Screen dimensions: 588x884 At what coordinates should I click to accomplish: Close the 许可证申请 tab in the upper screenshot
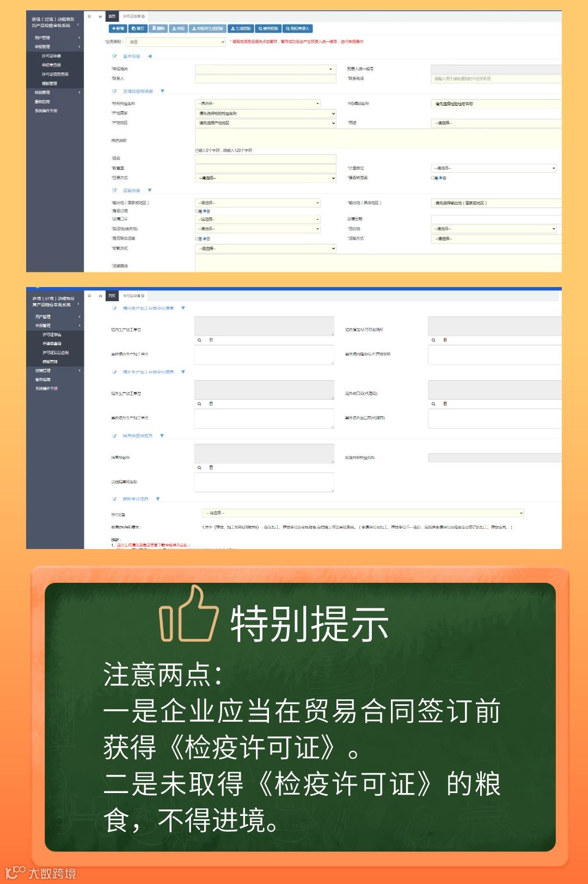point(143,16)
